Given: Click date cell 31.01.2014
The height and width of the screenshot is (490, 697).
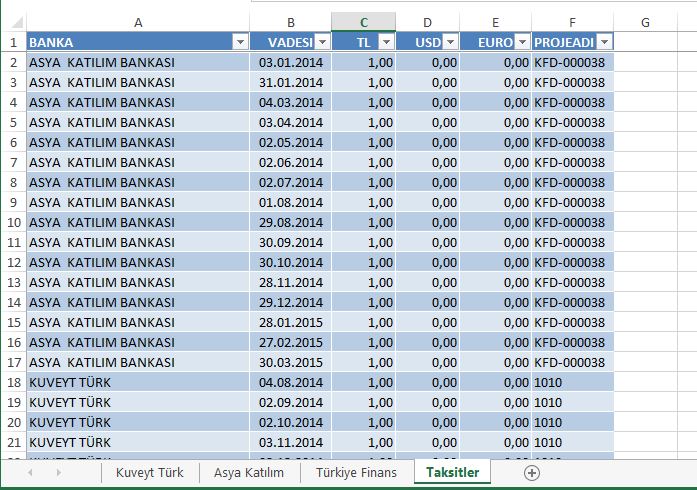Looking at the screenshot, I should coord(291,82).
